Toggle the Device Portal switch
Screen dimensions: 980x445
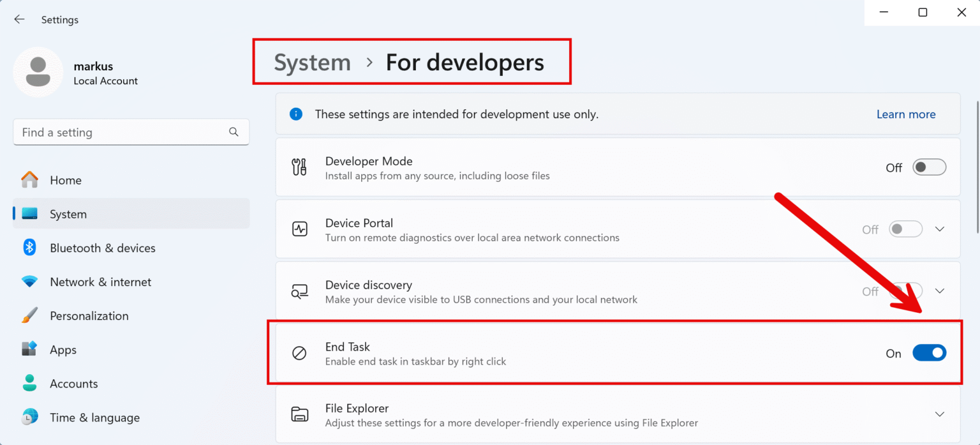(x=906, y=229)
